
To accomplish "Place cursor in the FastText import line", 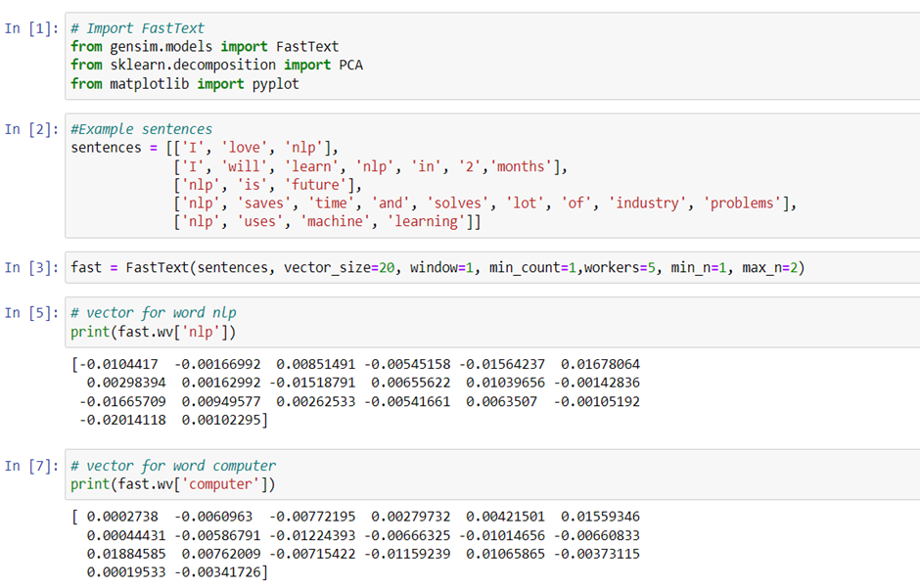I will (x=205, y=46).
